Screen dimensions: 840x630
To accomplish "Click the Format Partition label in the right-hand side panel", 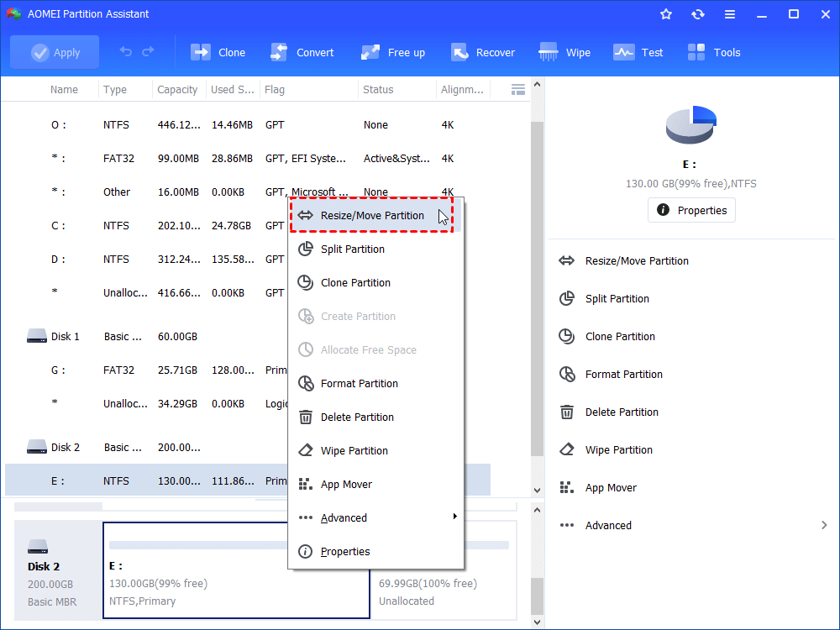I will coord(623,375).
